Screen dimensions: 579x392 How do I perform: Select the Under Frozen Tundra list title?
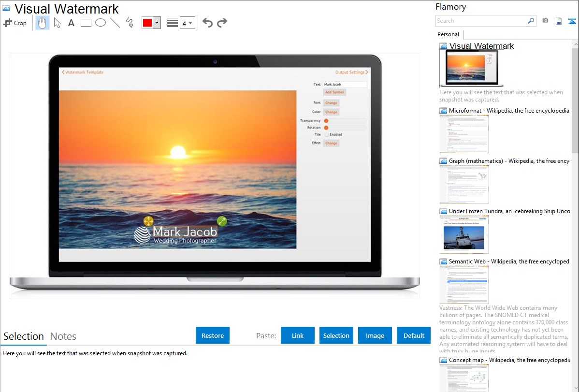pyautogui.click(x=509, y=211)
